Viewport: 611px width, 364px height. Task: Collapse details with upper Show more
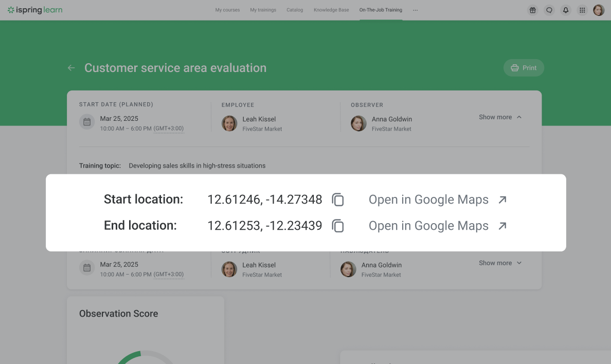tap(500, 117)
